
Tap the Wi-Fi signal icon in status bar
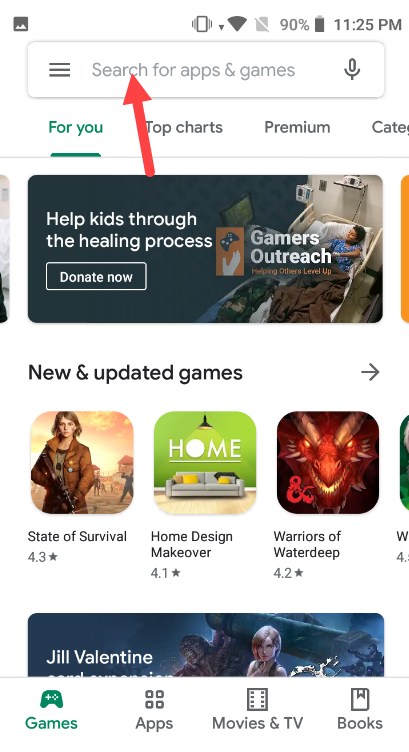pos(237,24)
